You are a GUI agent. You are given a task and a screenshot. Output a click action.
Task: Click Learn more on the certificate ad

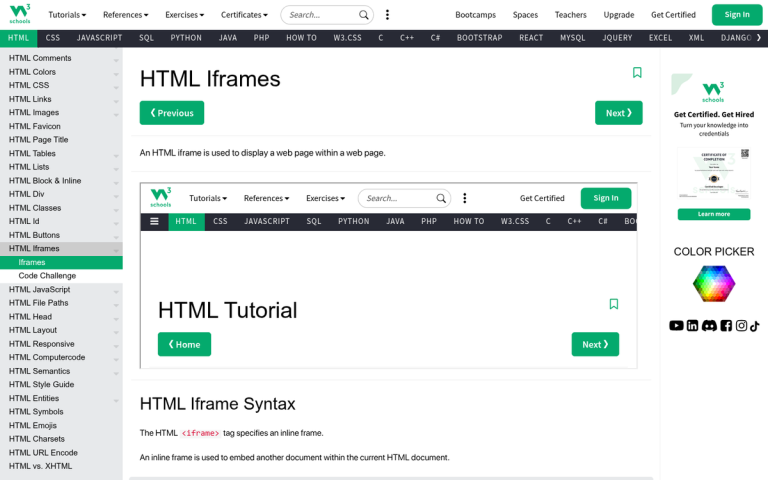click(714, 215)
